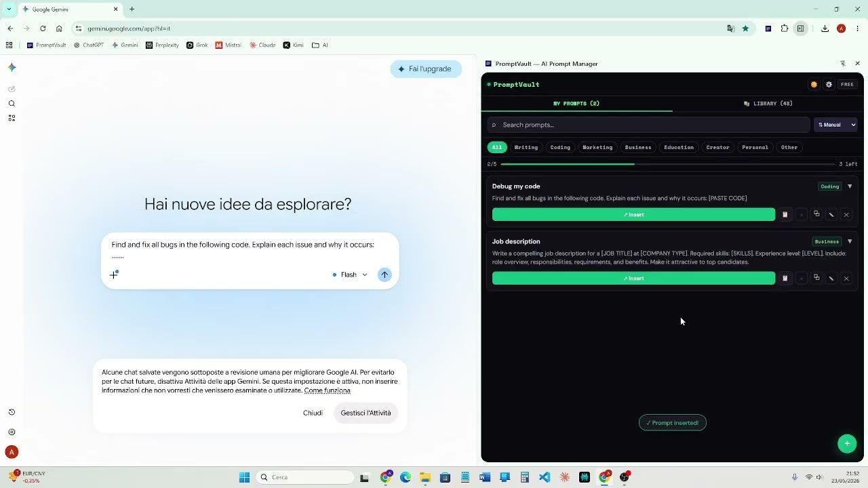868x488 pixels.
Task: Open Chrome tab search dropdown arrow
Action: tap(9, 9)
